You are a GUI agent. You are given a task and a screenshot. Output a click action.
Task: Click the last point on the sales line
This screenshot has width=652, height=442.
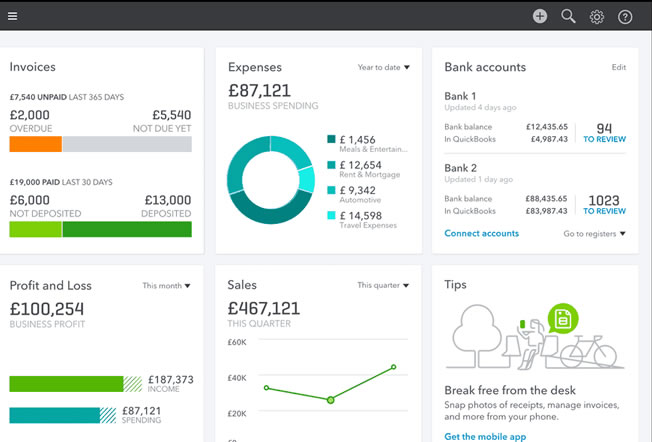coord(393,367)
